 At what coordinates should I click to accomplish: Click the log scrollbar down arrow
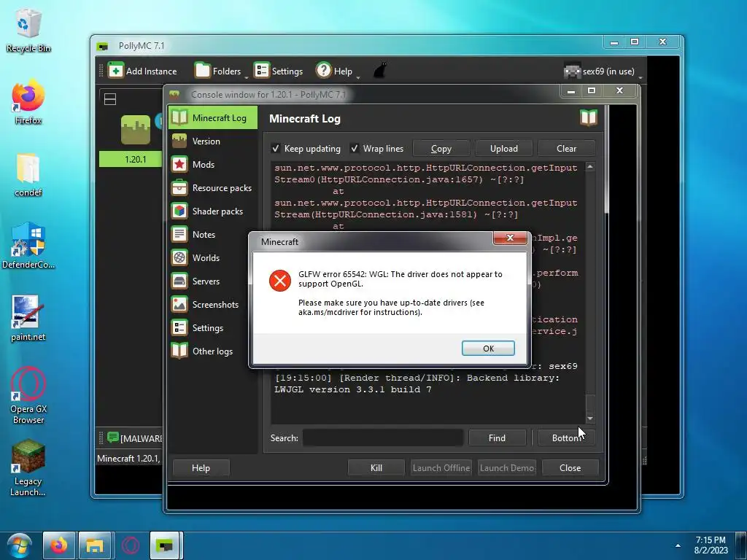(589, 418)
